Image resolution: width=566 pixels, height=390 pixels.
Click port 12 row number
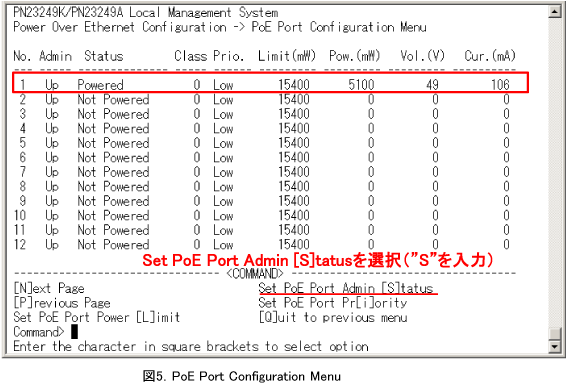tap(20, 244)
